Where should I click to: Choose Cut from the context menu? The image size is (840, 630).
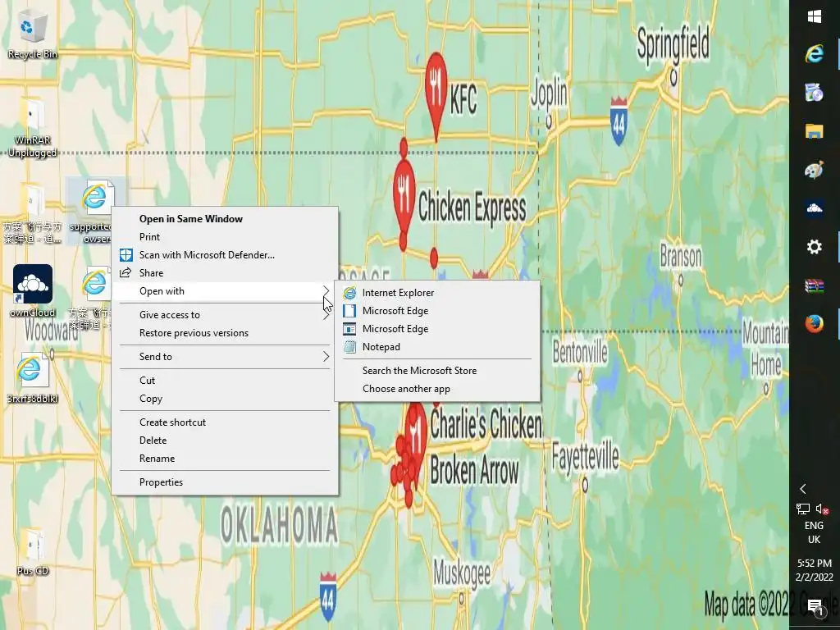pyautogui.click(x=225, y=381)
